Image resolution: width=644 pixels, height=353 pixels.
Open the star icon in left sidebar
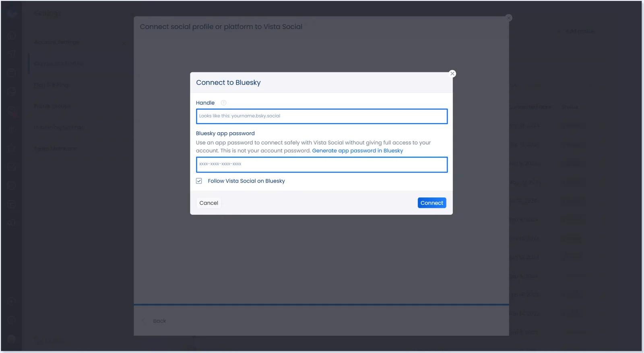coord(12,148)
